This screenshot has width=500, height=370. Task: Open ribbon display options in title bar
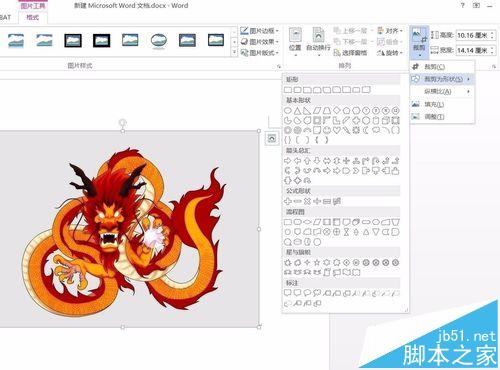point(477,6)
